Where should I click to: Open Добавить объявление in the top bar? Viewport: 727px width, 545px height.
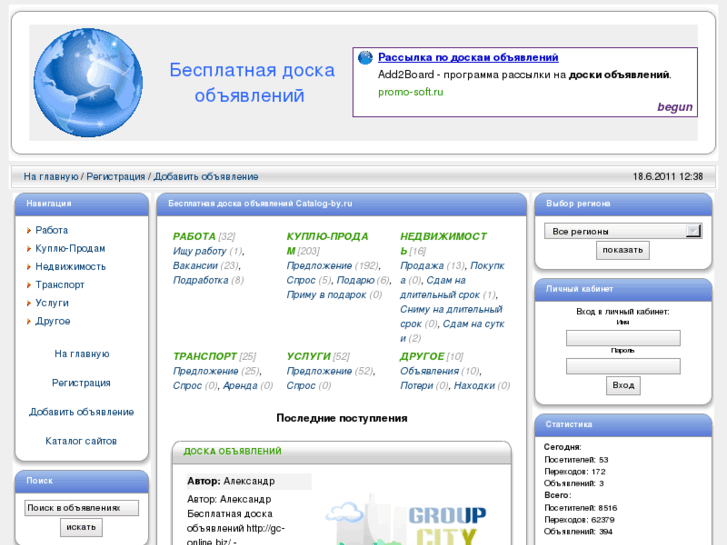coord(206,177)
